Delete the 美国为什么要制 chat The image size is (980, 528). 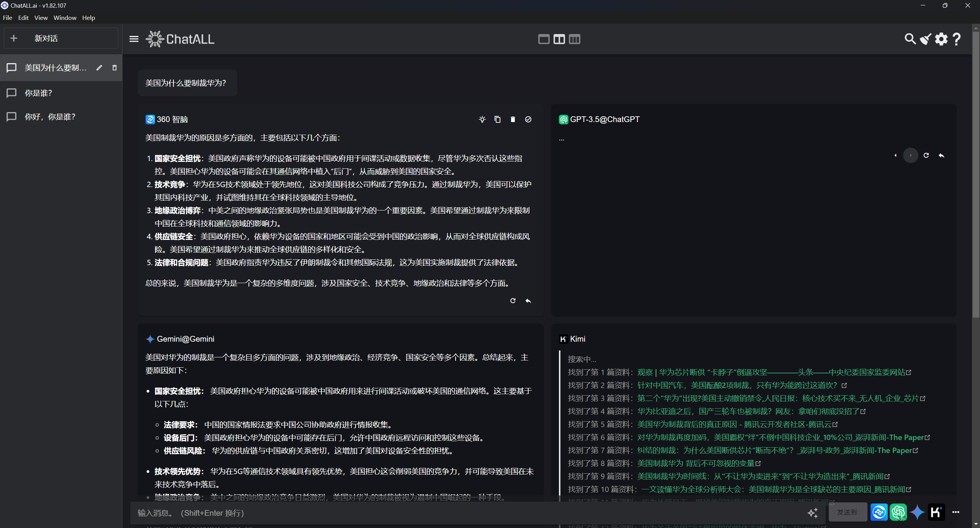coord(114,68)
